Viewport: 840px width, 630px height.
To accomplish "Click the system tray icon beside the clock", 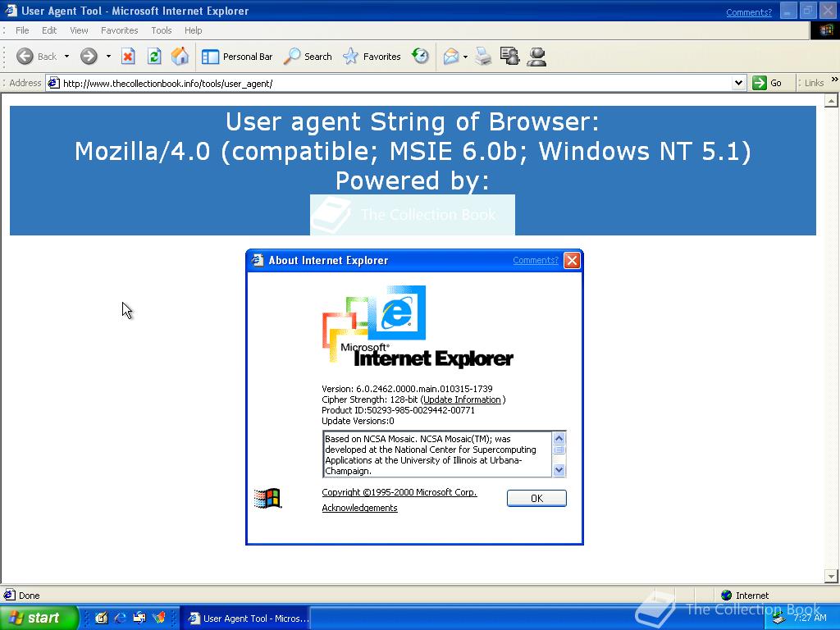I will [779, 619].
